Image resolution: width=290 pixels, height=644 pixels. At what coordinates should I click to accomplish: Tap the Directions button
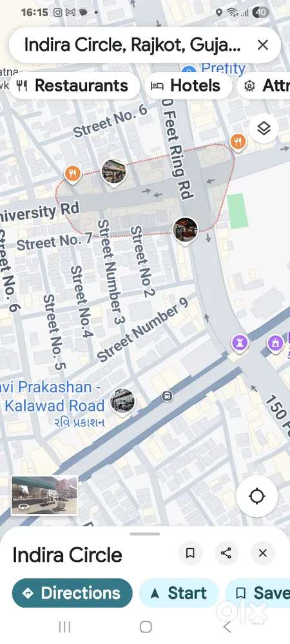click(x=72, y=593)
